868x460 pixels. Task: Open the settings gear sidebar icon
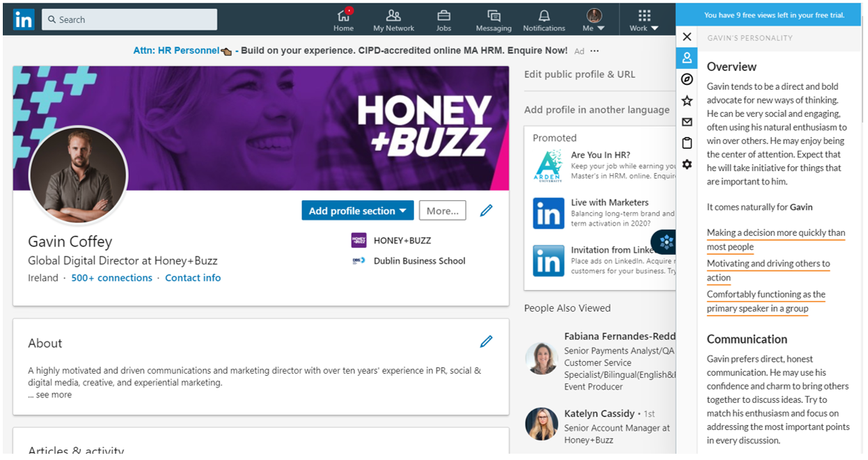pyautogui.click(x=687, y=164)
